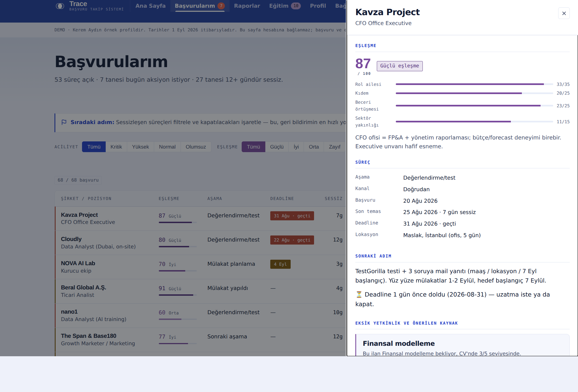Click the 22 Ağu geçti deadline badge
The height and width of the screenshot is (392, 578).
292,240
